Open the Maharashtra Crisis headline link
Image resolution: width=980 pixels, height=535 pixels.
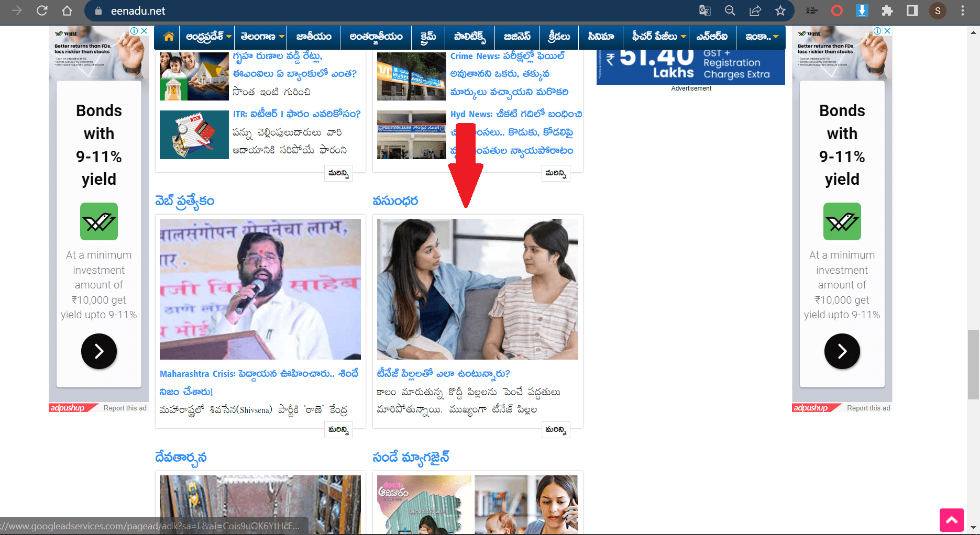(259, 383)
